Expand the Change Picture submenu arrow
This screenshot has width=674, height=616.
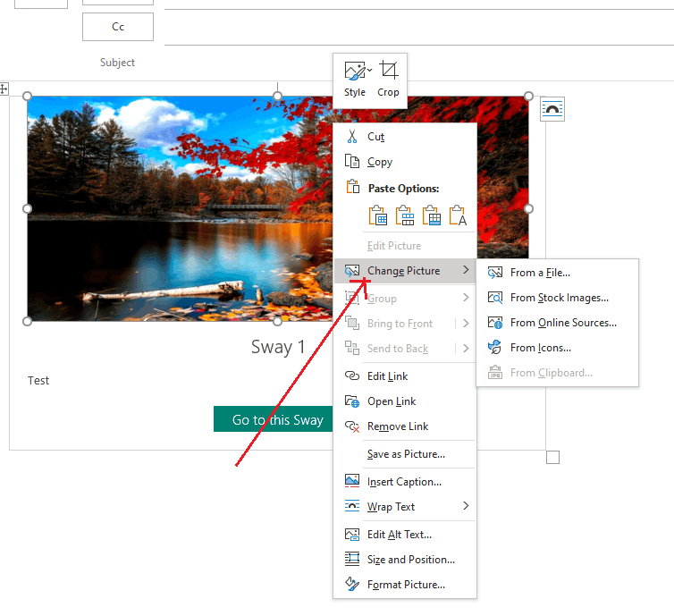click(x=466, y=270)
